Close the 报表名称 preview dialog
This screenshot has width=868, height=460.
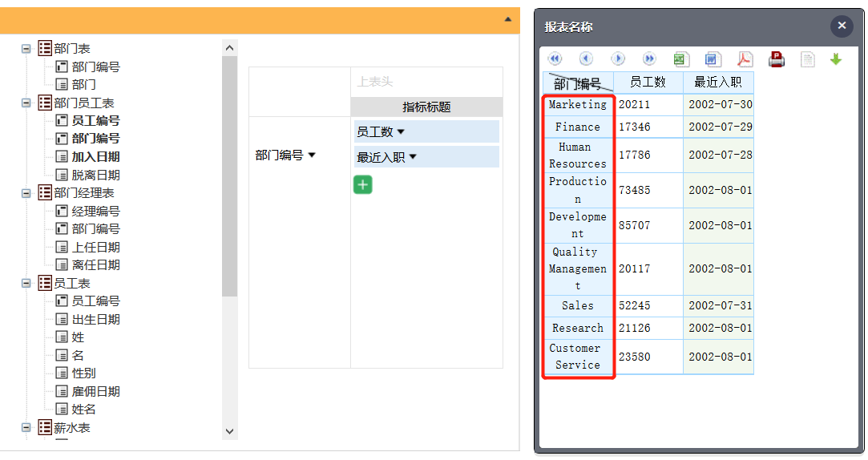pos(842,26)
